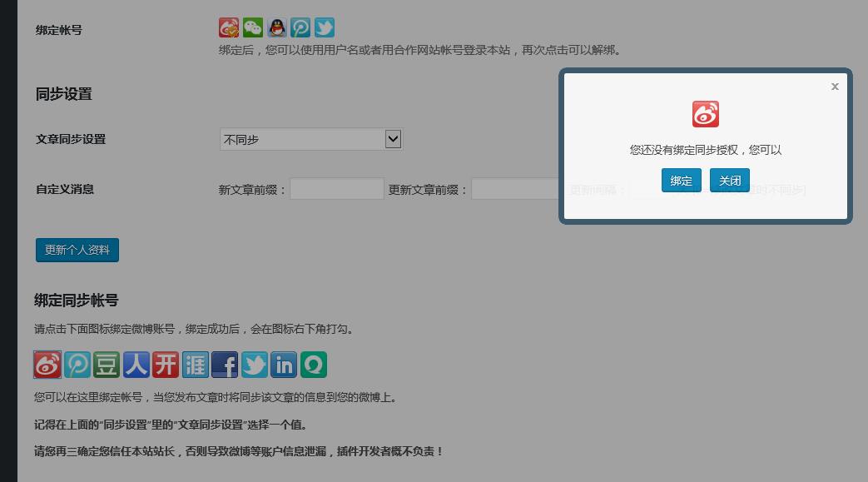
Task: Click the popup text 您还没有绑定同步授权，您可以
Action: [x=705, y=150]
